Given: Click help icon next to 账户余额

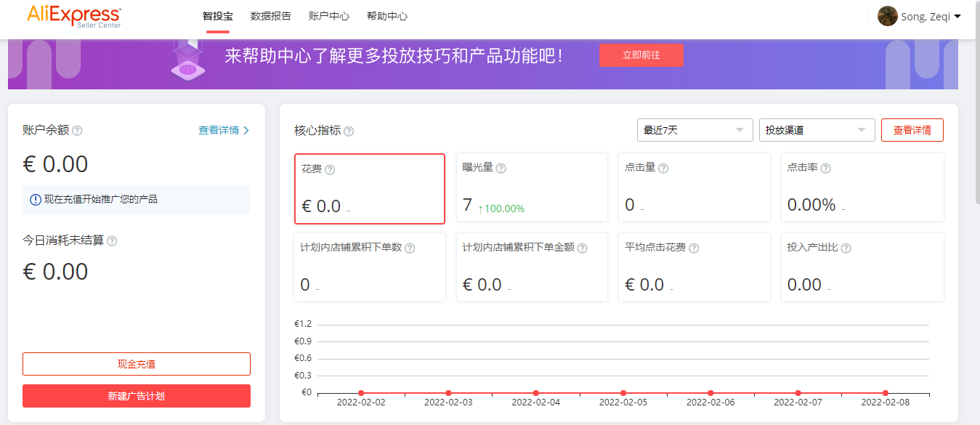Looking at the screenshot, I should coord(77,131).
